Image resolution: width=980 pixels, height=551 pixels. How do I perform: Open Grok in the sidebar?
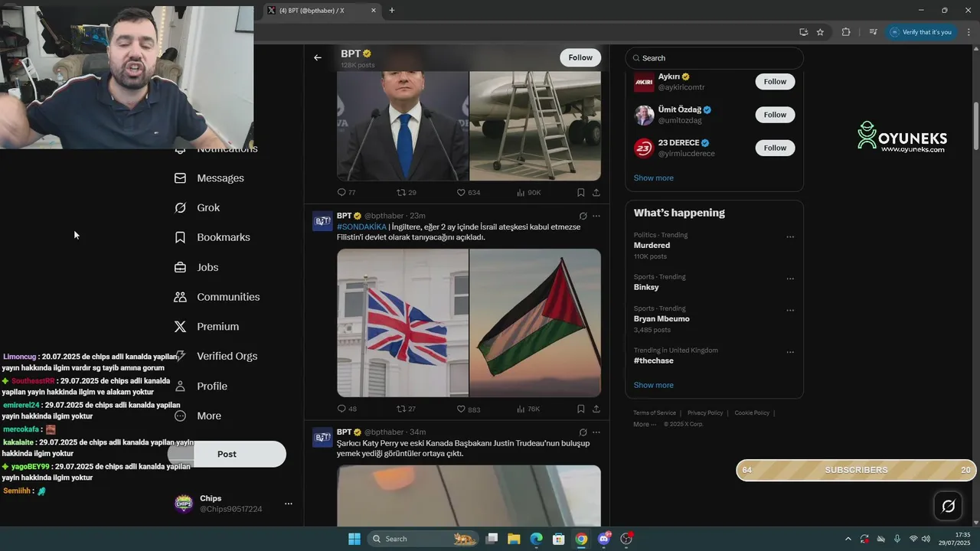[x=197, y=208]
